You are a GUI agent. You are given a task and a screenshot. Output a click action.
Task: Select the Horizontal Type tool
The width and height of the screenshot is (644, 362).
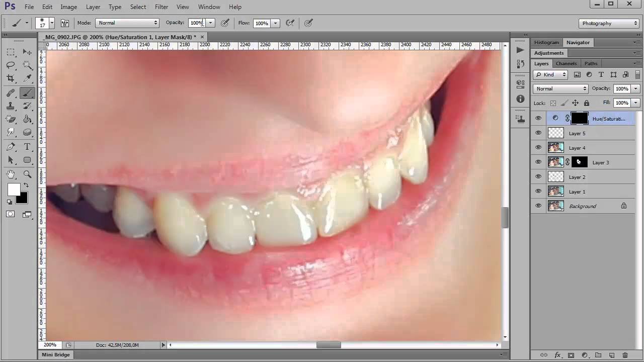click(27, 147)
